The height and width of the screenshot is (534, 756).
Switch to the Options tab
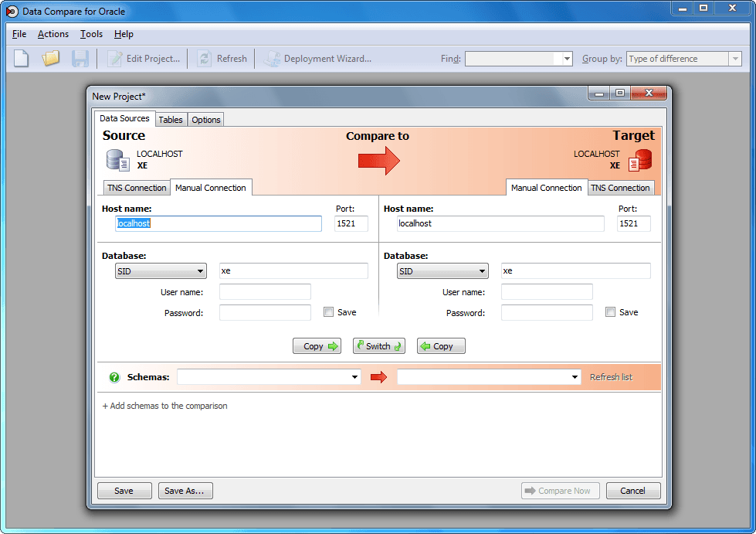point(206,120)
